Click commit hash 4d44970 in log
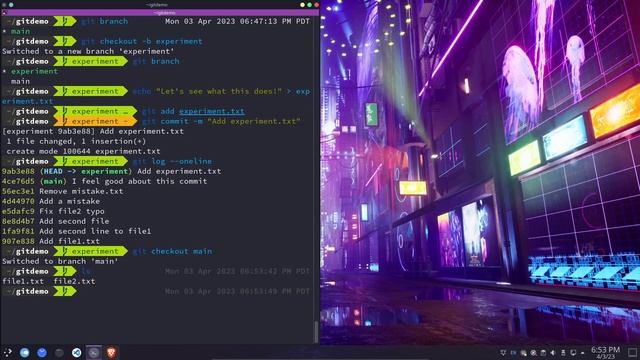 [18, 201]
